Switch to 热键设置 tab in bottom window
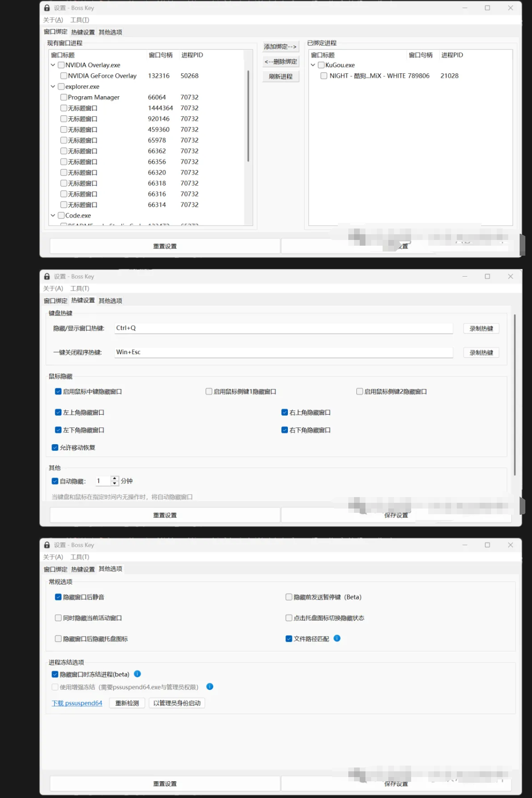Image resolution: width=532 pixels, height=798 pixels. pos(83,569)
